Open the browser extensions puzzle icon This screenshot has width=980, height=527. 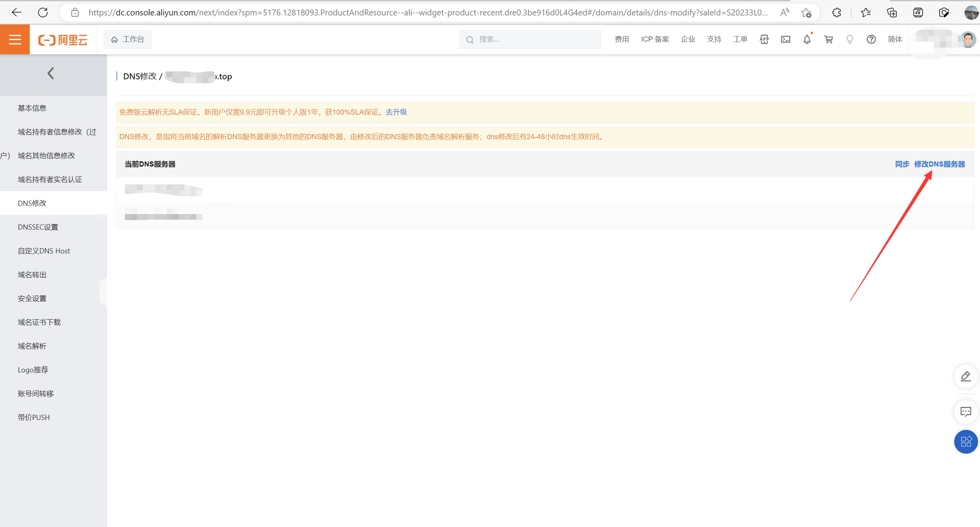click(x=836, y=12)
